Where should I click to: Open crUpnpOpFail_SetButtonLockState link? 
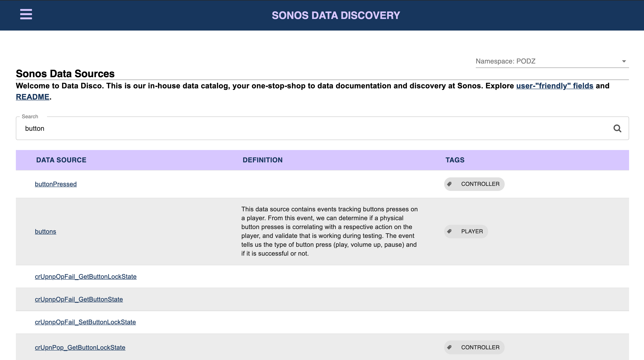[85, 322]
